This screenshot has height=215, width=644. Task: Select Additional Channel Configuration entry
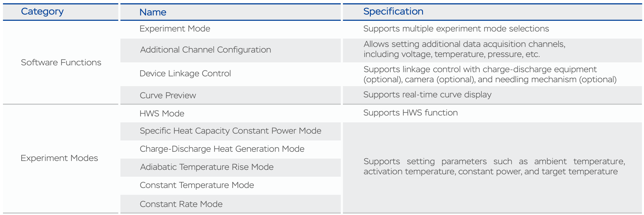pos(206,50)
